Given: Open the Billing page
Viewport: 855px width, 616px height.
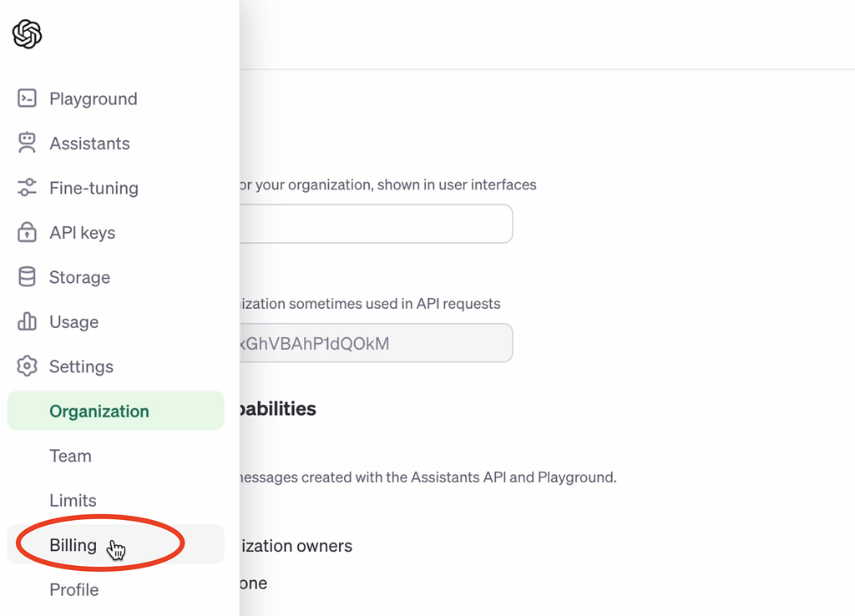Looking at the screenshot, I should (72, 544).
